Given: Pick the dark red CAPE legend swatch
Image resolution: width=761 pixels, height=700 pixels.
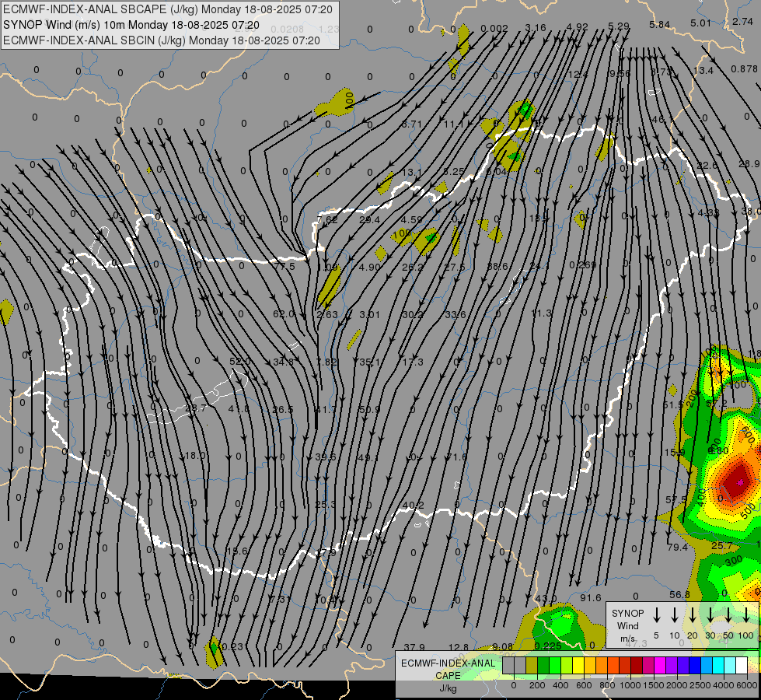Looking at the screenshot, I should tap(637, 666).
